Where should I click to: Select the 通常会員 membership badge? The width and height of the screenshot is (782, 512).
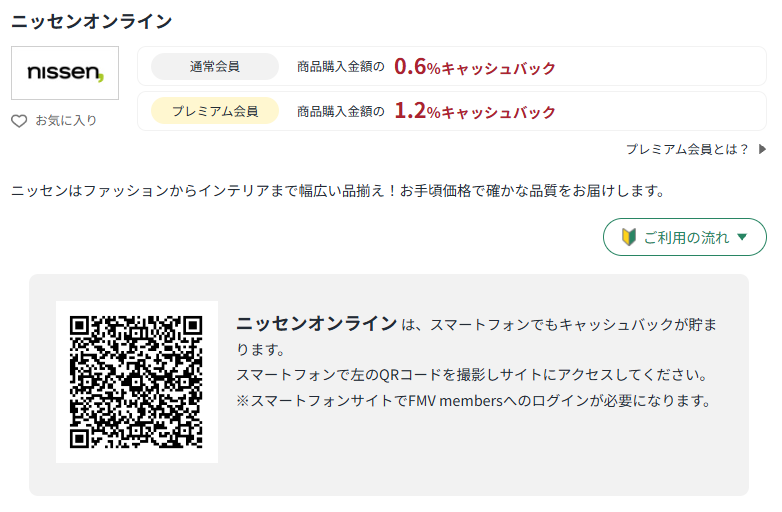tap(215, 66)
